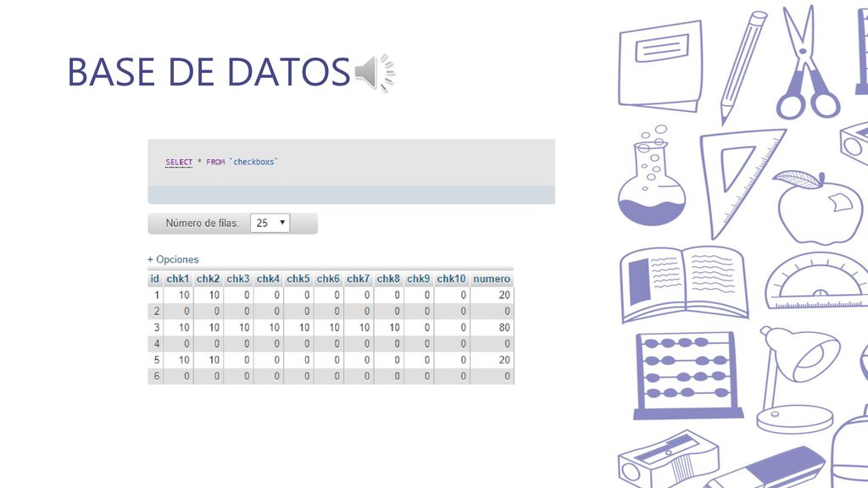Image resolution: width=868 pixels, height=488 pixels.
Task: Sort by the chk9 column header
Action: click(x=419, y=279)
